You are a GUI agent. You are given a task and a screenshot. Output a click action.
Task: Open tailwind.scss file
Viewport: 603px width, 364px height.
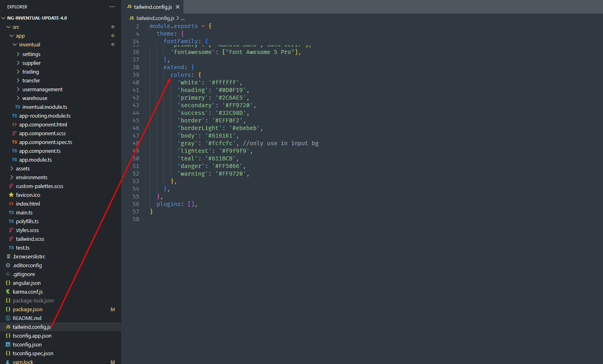(30, 239)
